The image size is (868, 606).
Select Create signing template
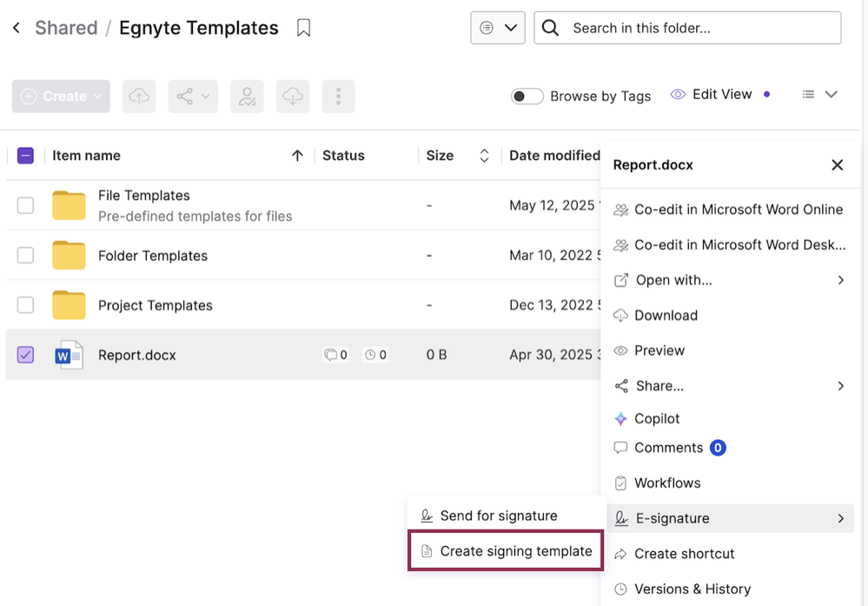pos(506,551)
